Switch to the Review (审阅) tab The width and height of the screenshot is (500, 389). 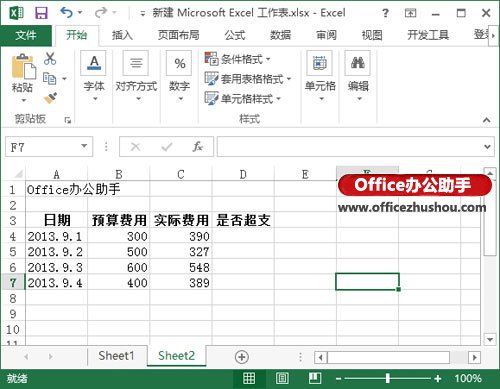tap(326, 35)
